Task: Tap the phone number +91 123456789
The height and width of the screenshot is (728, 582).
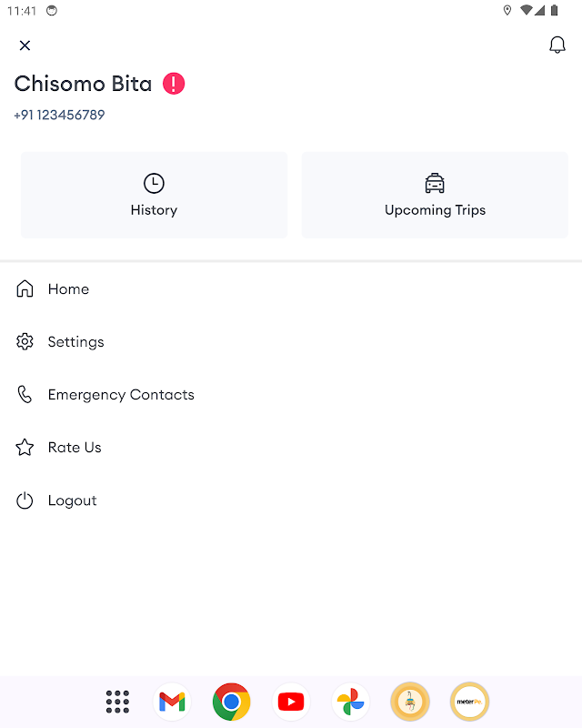Action: pyautogui.click(x=59, y=116)
